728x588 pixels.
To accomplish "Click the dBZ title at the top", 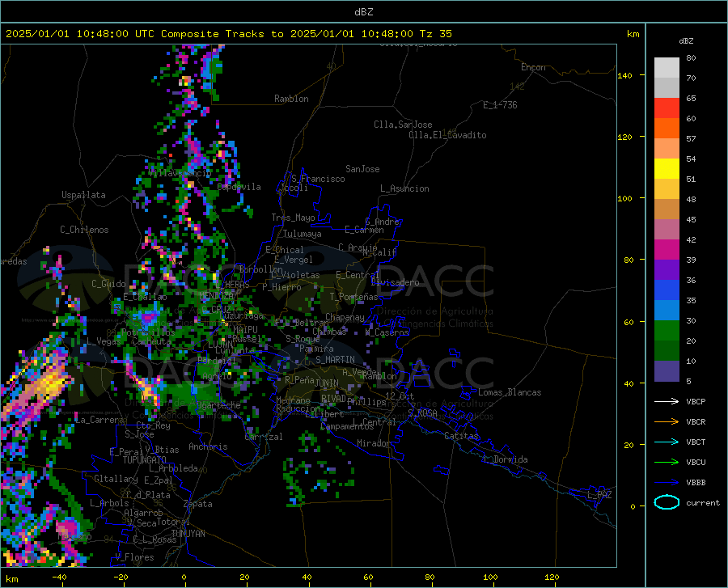I will pos(363,12).
